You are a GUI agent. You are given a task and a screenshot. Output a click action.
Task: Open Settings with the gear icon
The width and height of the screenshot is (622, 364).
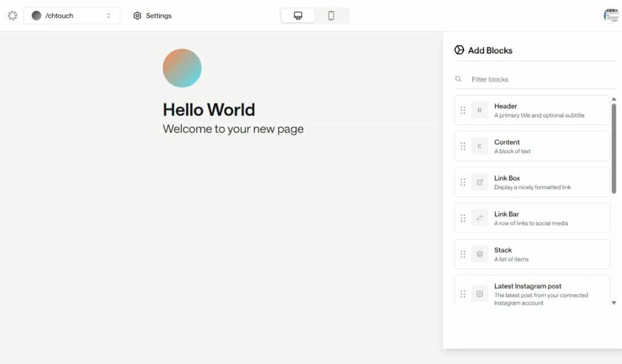(137, 15)
